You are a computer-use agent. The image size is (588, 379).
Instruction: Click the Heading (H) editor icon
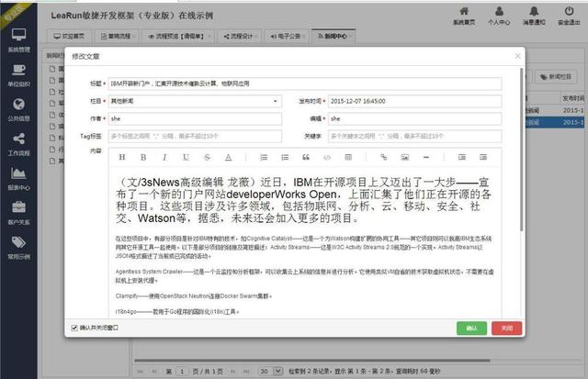[x=122, y=157]
